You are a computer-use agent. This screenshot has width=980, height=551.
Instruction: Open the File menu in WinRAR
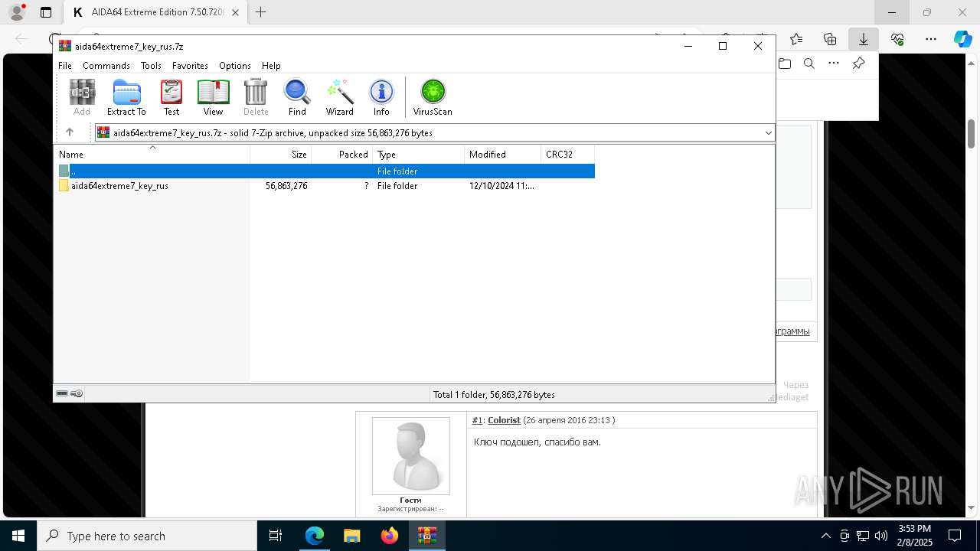(65, 66)
